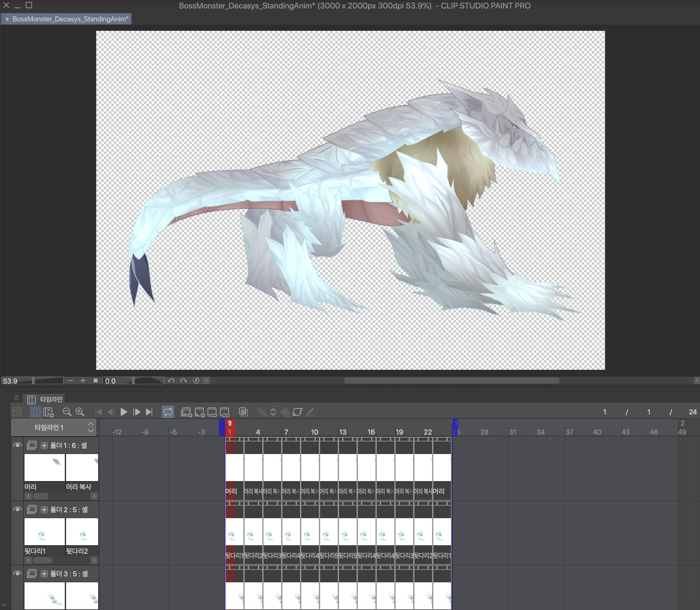Image resolution: width=700 pixels, height=610 pixels.
Task: Click the new animation folder icon
Action: pyautogui.click(x=186, y=412)
